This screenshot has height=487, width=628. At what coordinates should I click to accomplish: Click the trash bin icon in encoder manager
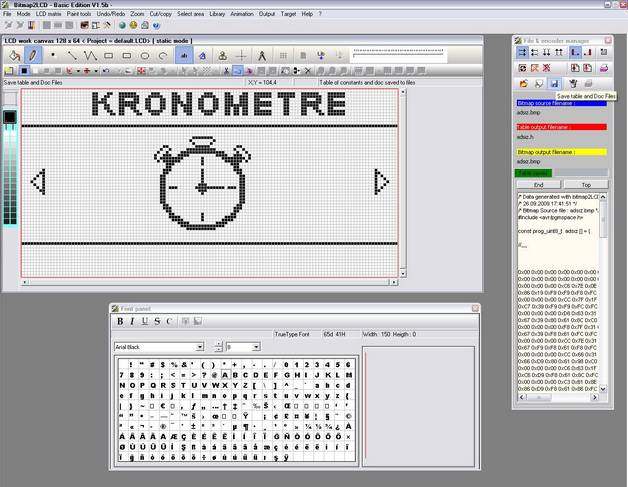[x=573, y=83]
